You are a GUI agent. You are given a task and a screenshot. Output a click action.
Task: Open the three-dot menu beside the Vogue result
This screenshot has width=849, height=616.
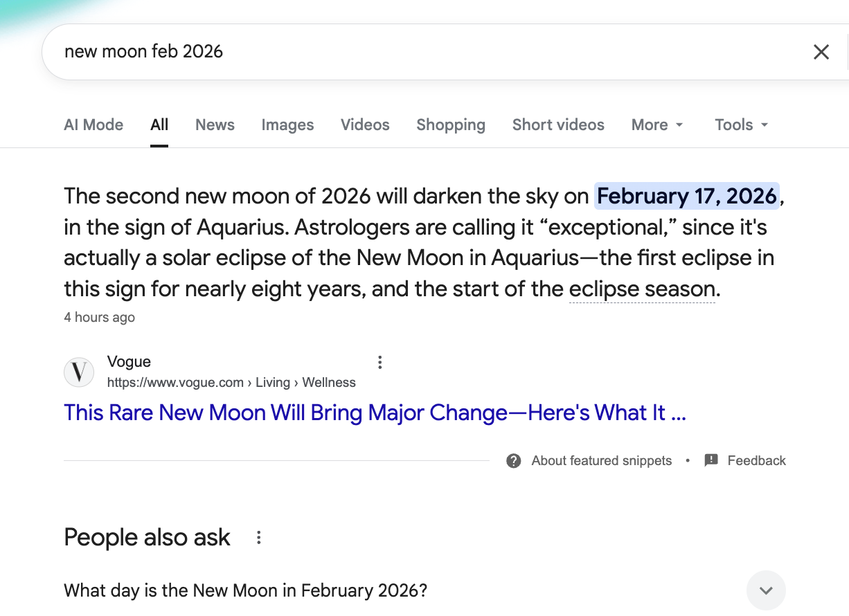[379, 362]
